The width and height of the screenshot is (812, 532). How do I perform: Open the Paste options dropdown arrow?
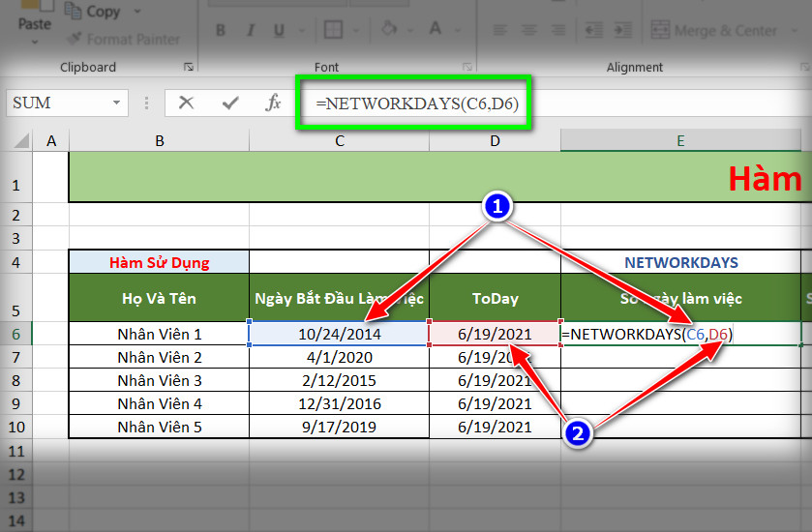click(x=35, y=42)
